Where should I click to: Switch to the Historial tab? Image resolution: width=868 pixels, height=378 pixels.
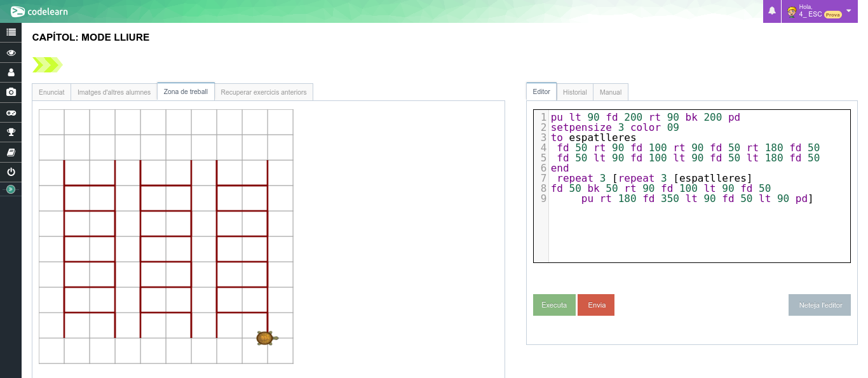(574, 92)
